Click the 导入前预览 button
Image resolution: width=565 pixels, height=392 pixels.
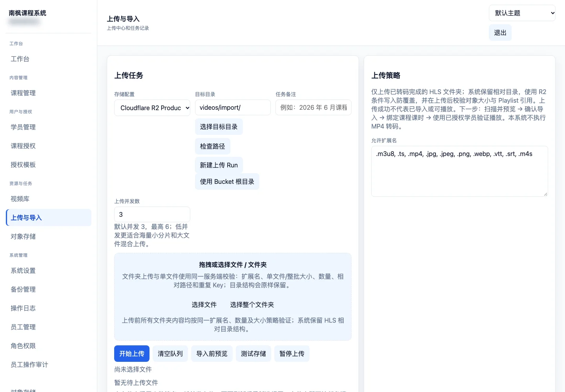click(212, 354)
